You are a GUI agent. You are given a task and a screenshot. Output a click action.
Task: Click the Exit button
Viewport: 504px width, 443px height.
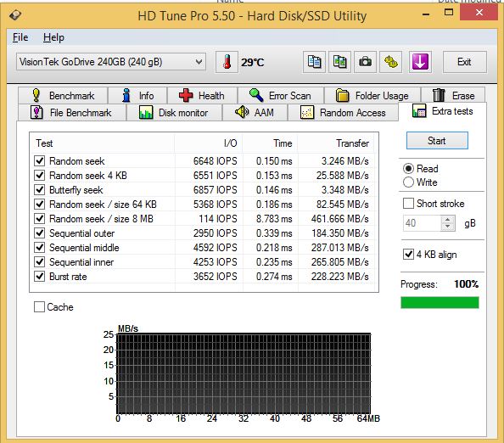coord(464,62)
